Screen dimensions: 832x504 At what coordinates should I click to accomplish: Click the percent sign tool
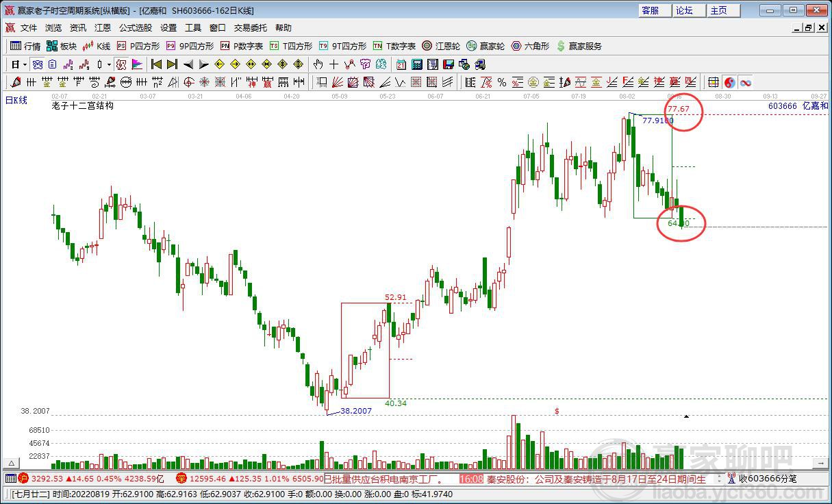click(x=502, y=82)
